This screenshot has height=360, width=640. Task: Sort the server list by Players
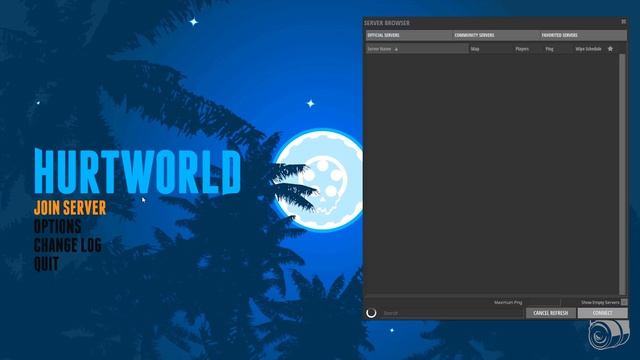click(x=522, y=49)
